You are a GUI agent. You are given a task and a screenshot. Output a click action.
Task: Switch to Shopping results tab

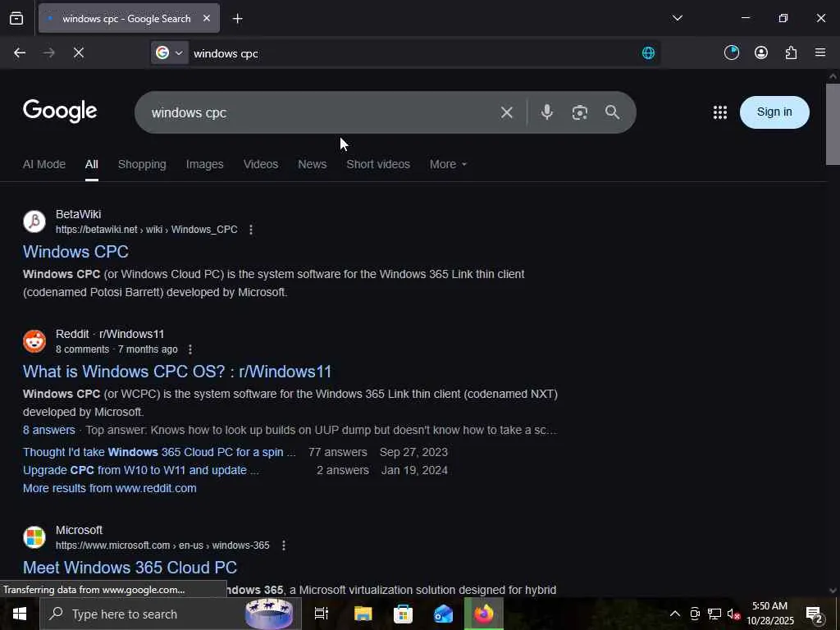pos(142,164)
